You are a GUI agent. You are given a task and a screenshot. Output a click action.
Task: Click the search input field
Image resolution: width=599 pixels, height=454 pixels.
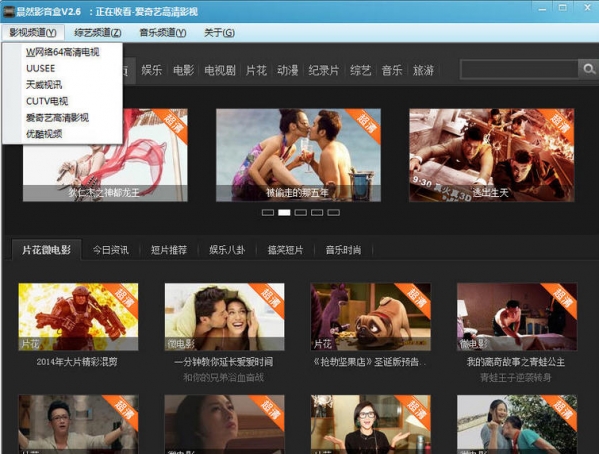coord(520,69)
